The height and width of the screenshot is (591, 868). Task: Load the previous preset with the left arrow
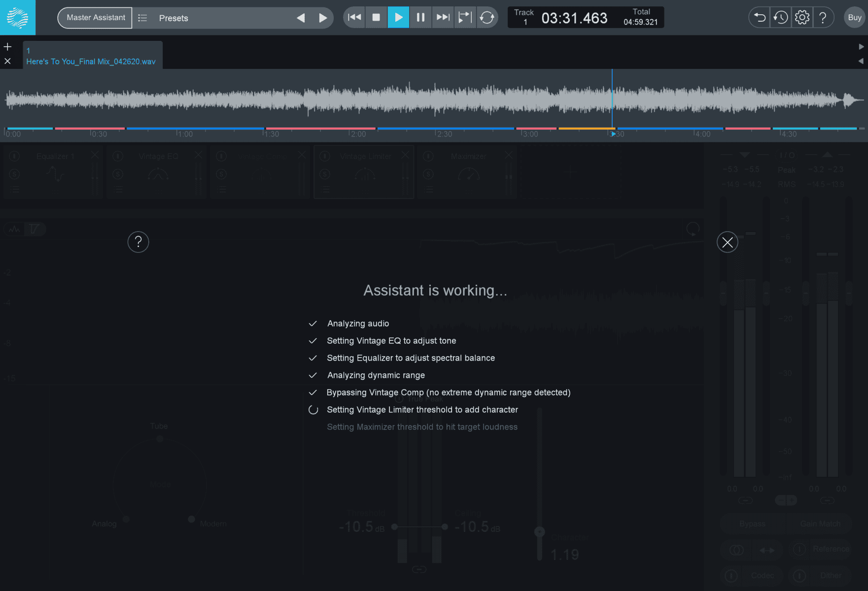301,18
